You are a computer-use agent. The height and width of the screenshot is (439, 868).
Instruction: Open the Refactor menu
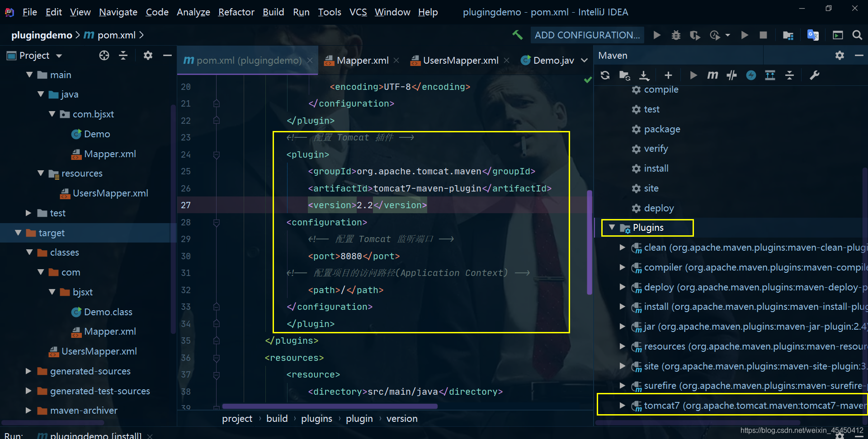pos(236,12)
